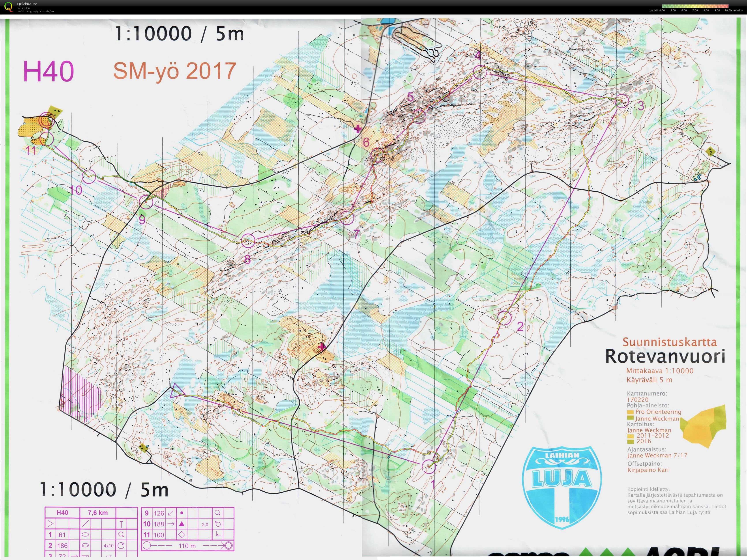This screenshot has height=560, width=747.
Task: Select control circle 8 on the course
Action: pyautogui.click(x=248, y=241)
